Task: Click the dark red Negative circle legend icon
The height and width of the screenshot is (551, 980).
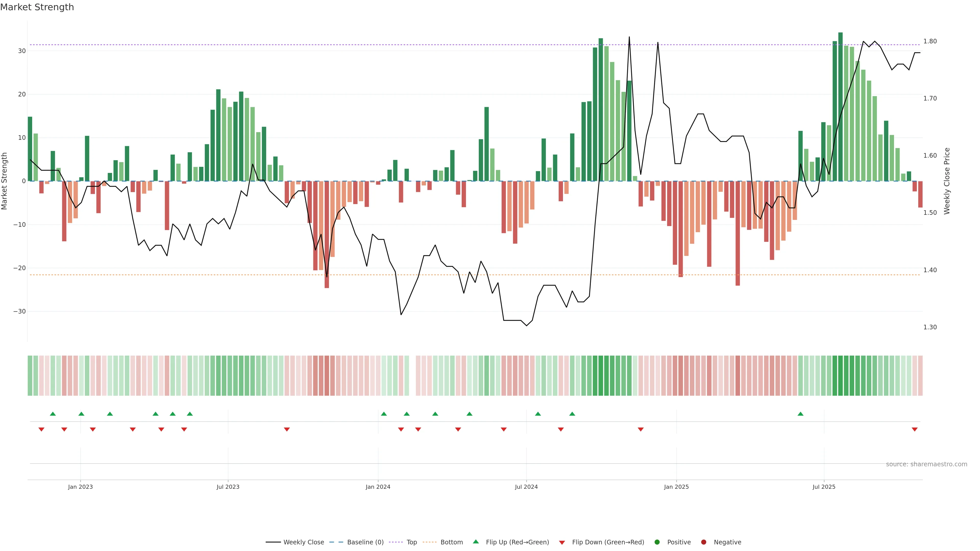Action: pyautogui.click(x=703, y=542)
